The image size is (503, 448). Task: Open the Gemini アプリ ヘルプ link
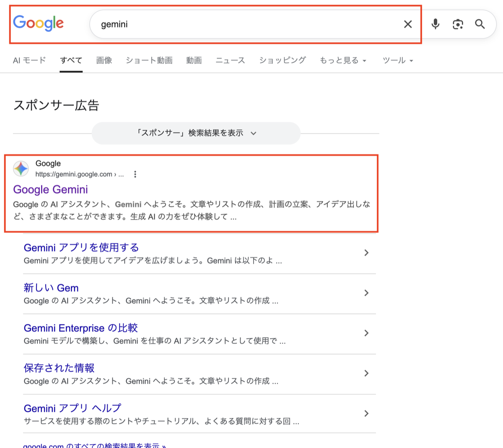72,408
